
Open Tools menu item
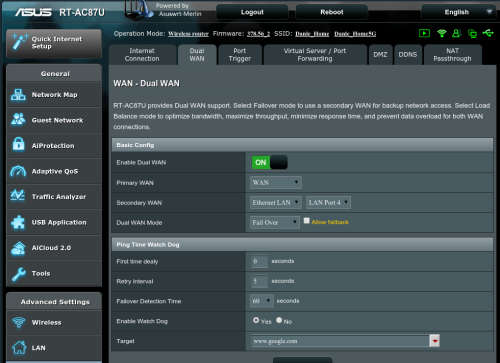pyautogui.click(x=54, y=273)
